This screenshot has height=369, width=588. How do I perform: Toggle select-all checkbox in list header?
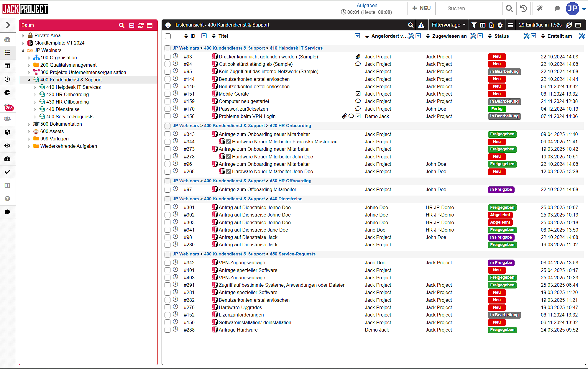click(x=168, y=36)
